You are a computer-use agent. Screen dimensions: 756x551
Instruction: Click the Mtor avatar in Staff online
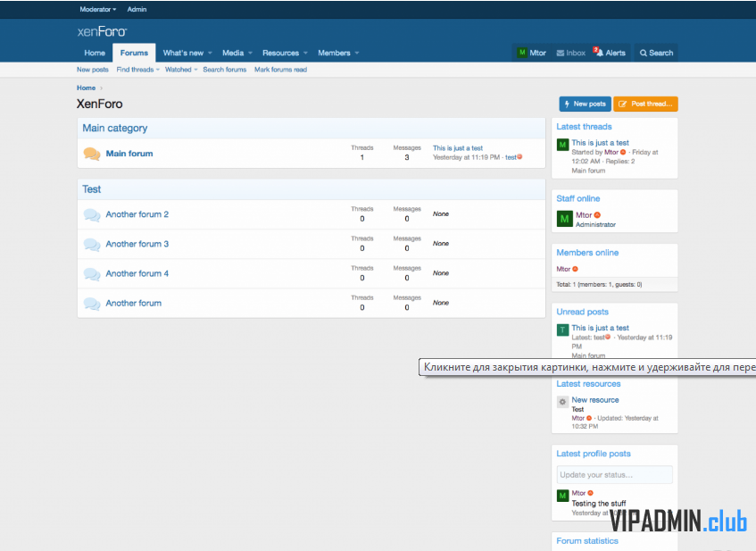pos(565,219)
